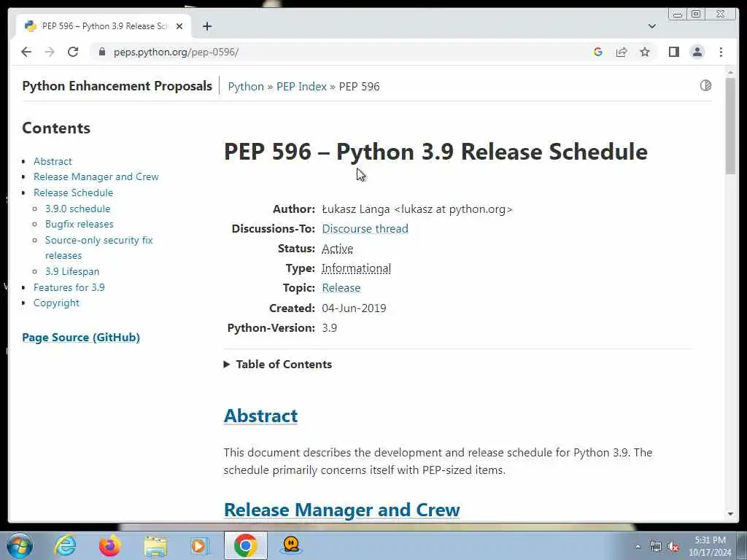Open Windows Media Player from taskbar
Image resolution: width=747 pixels, height=560 pixels.
pyautogui.click(x=200, y=545)
